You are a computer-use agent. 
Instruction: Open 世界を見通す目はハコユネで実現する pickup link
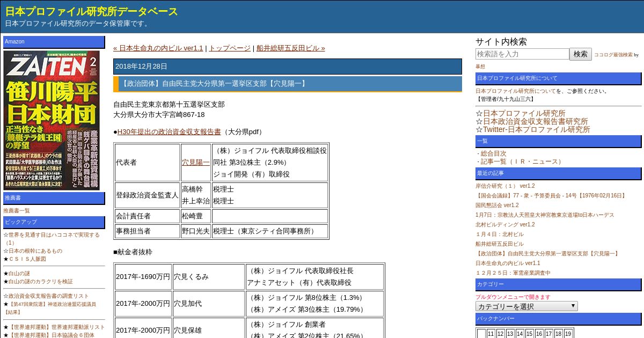click(x=51, y=239)
